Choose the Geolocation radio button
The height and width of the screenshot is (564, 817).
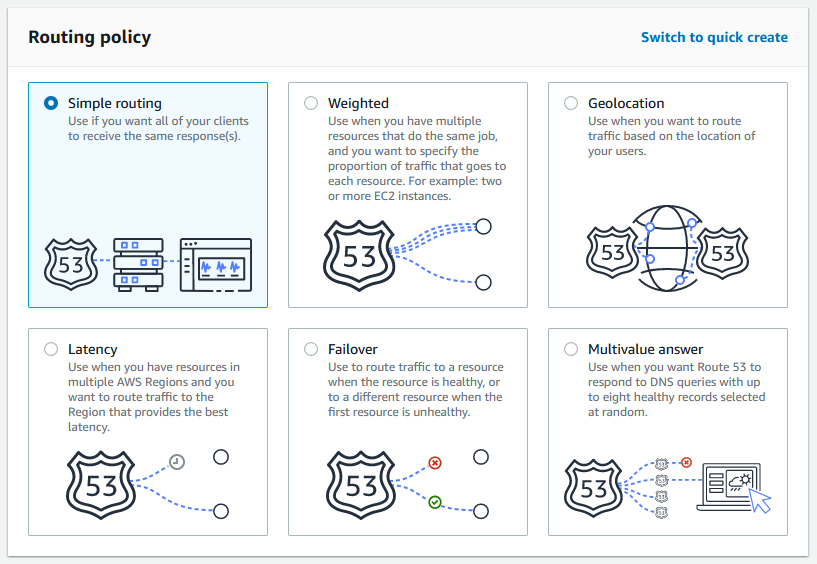pos(571,103)
